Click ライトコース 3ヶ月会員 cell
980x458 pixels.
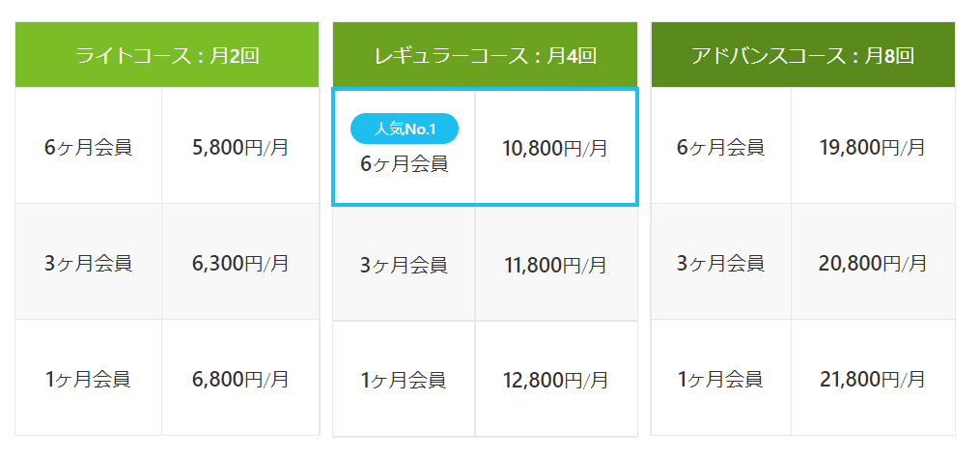88,262
